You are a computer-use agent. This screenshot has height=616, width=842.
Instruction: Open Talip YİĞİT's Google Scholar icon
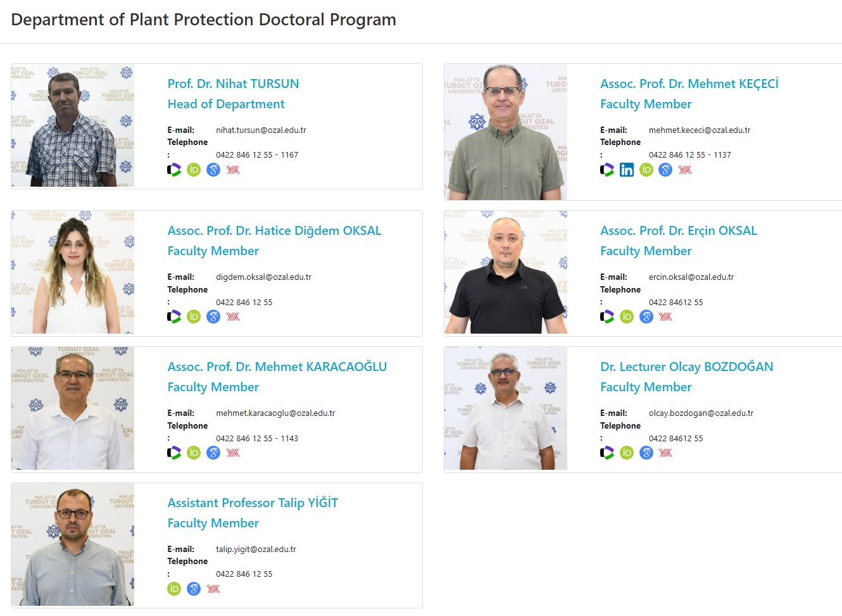194,589
